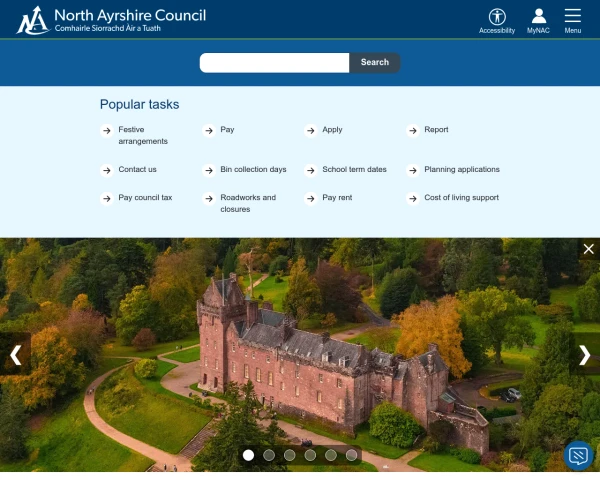Advance to next carousel slide arrow
Image resolution: width=600 pixels, height=480 pixels.
click(585, 354)
